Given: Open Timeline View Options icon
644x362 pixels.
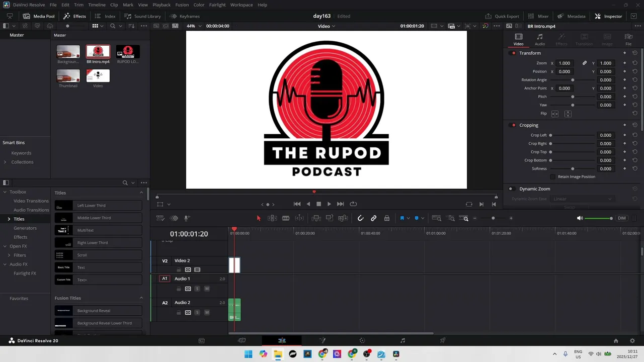Looking at the screenshot, I should pos(160,218).
